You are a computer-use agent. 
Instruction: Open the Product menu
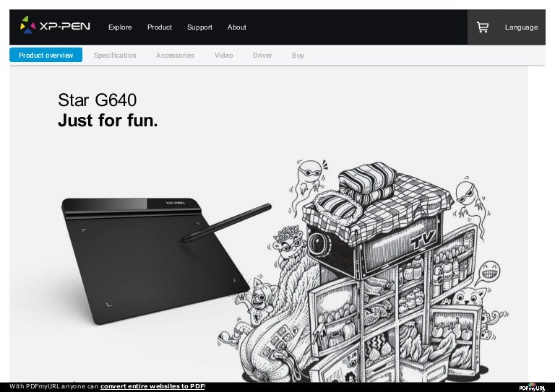160,27
